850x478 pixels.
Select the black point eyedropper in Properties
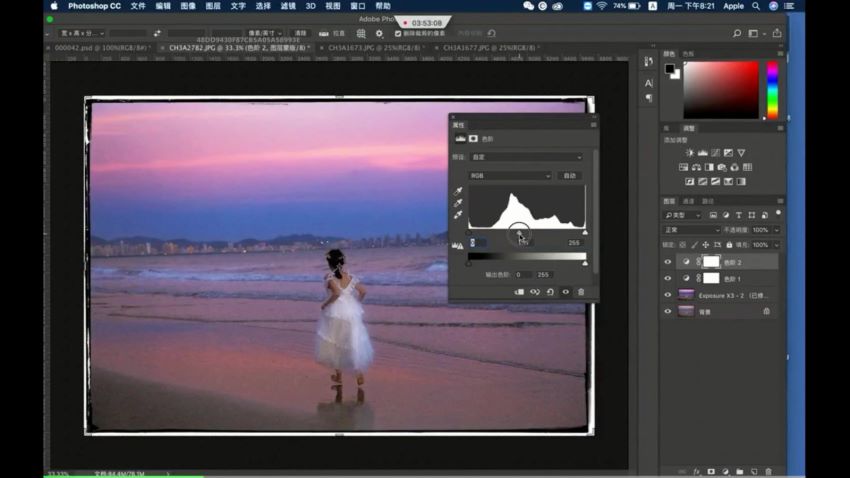tap(458, 191)
